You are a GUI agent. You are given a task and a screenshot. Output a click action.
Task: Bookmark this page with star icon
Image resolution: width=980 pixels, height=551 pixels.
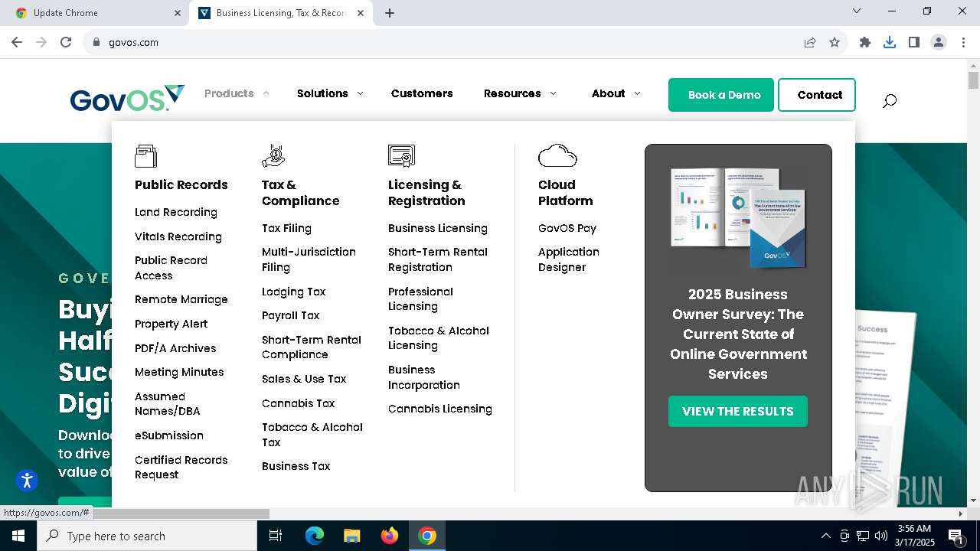(835, 42)
